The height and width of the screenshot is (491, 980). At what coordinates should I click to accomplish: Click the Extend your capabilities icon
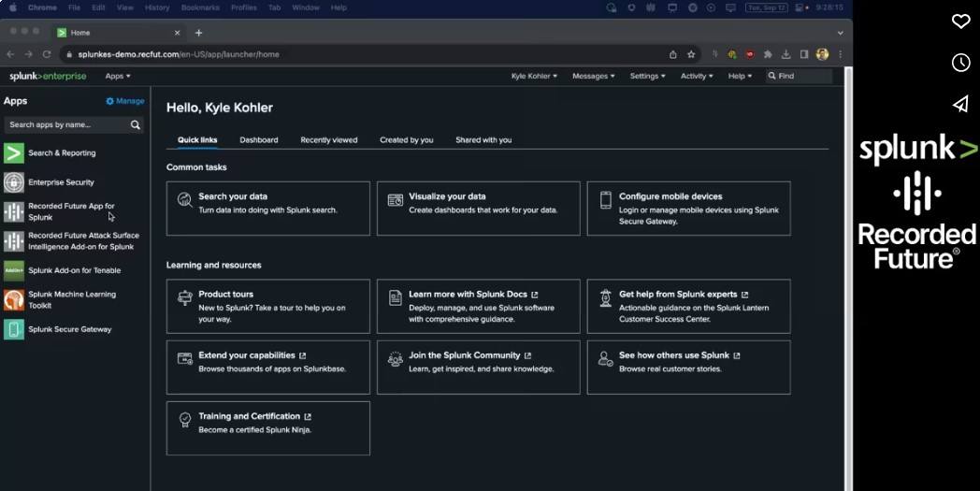pyautogui.click(x=185, y=358)
